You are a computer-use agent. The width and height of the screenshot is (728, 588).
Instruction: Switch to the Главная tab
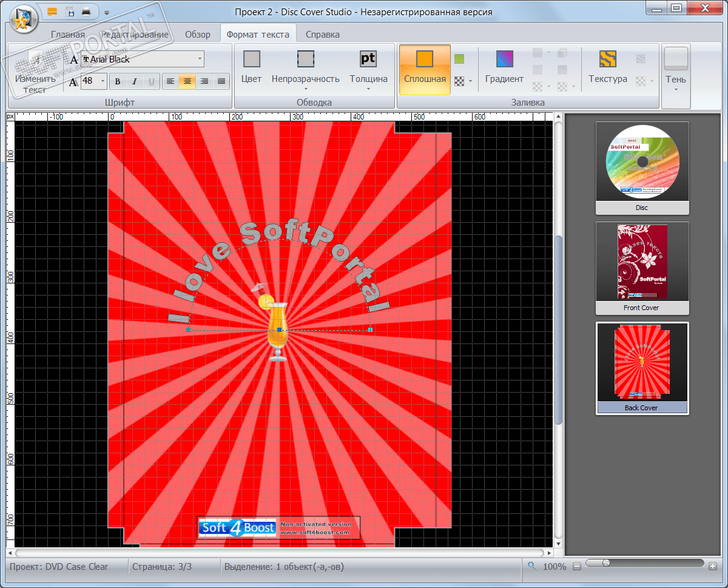[x=68, y=35]
